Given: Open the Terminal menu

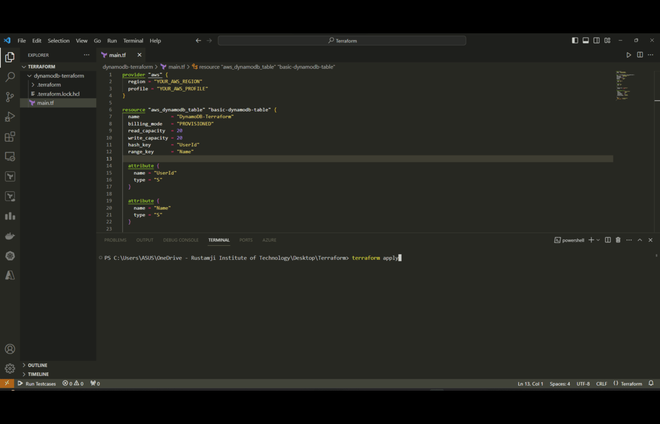Looking at the screenshot, I should point(133,41).
